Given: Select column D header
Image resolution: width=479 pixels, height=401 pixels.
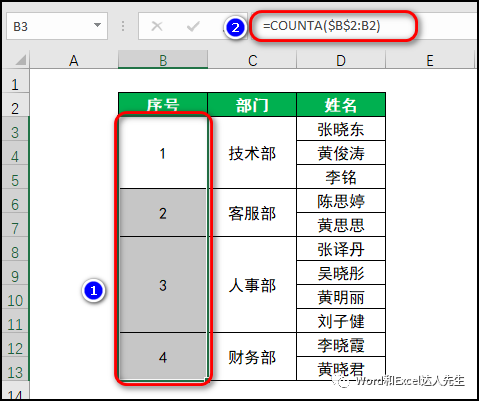Looking at the screenshot, I should [x=341, y=60].
